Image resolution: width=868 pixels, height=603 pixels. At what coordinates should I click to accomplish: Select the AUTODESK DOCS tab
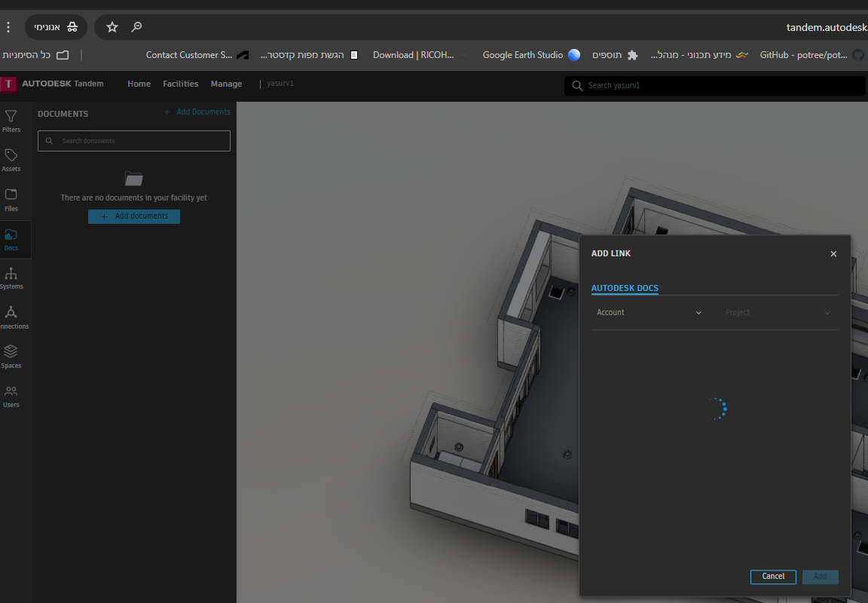[x=625, y=288]
